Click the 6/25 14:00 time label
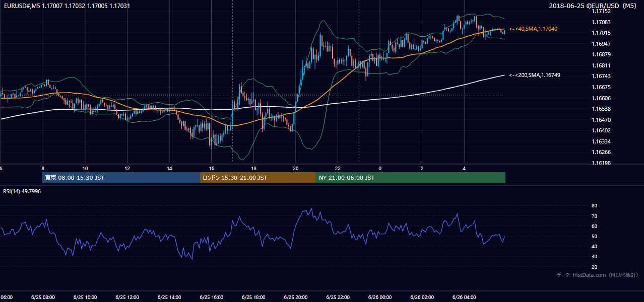This screenshot has width=644, height=302. tap(169, 297)
